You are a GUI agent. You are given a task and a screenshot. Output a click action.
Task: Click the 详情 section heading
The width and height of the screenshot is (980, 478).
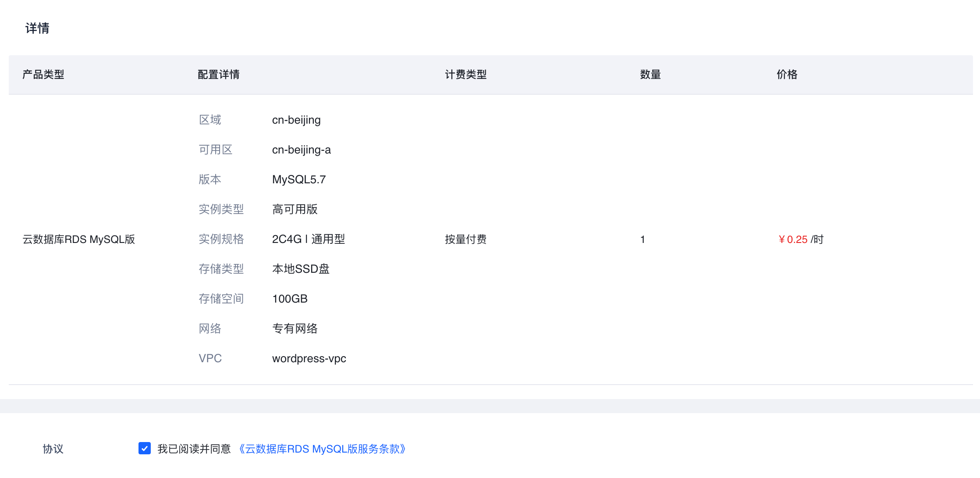[x=37, y=29]
